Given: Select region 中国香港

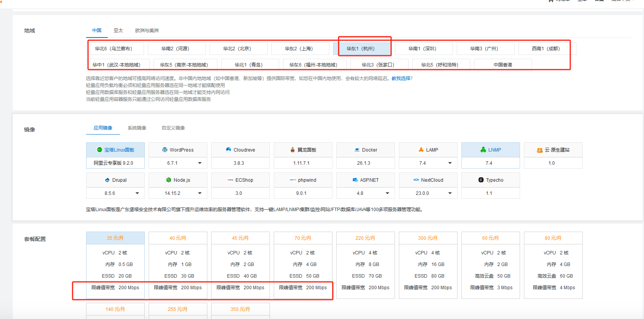Looking at the screenshot, I should point(503,65).
